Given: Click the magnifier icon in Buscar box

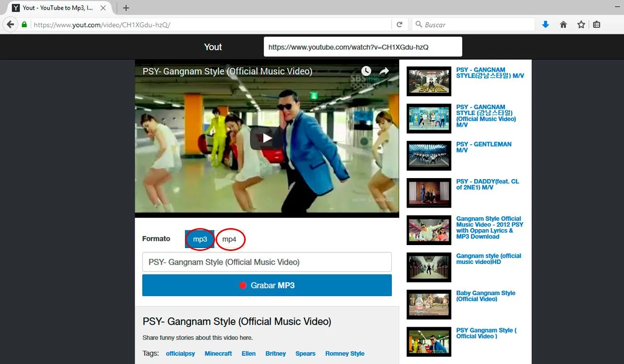Looking at the screenshot, I should [419, 24].
